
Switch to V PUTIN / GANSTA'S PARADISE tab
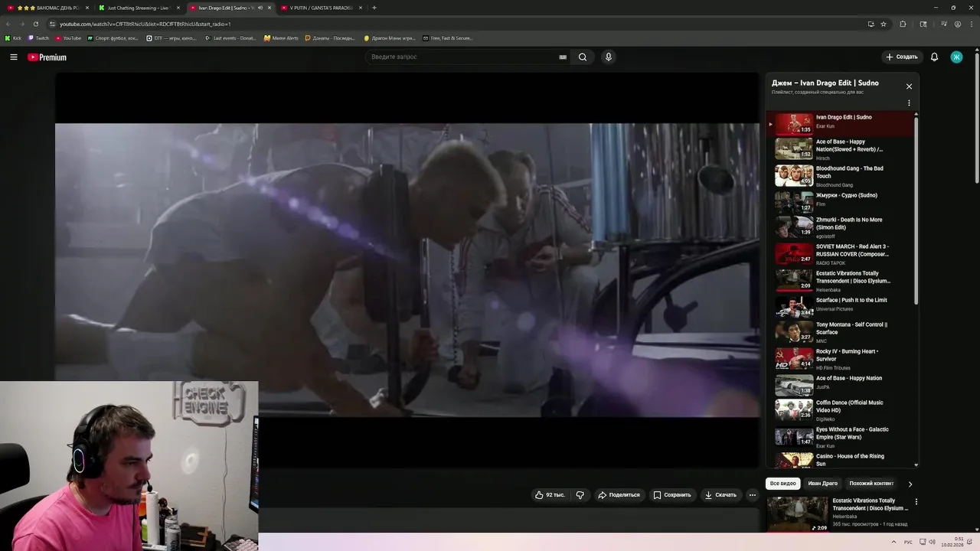[321, 8]
